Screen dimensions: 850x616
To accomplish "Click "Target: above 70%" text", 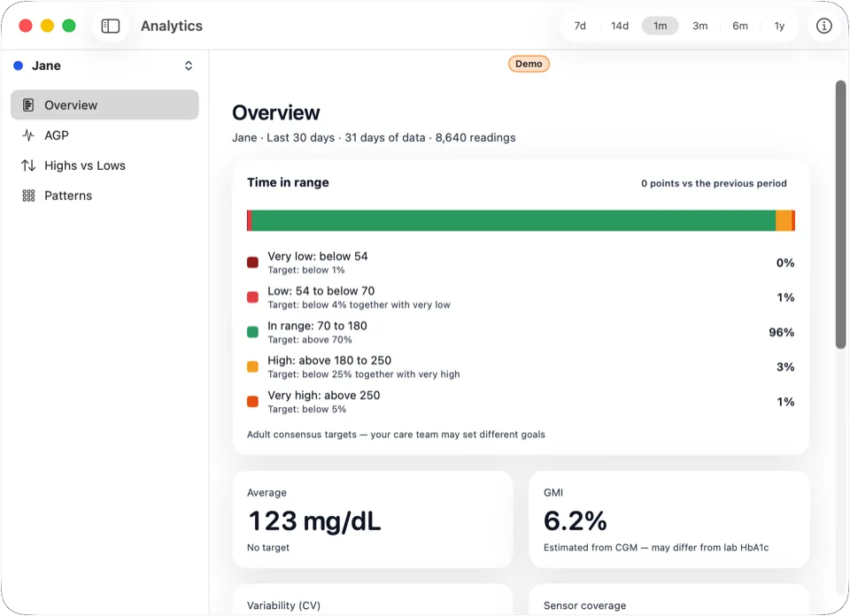I will pyautogui.click(x=310, y=340).
